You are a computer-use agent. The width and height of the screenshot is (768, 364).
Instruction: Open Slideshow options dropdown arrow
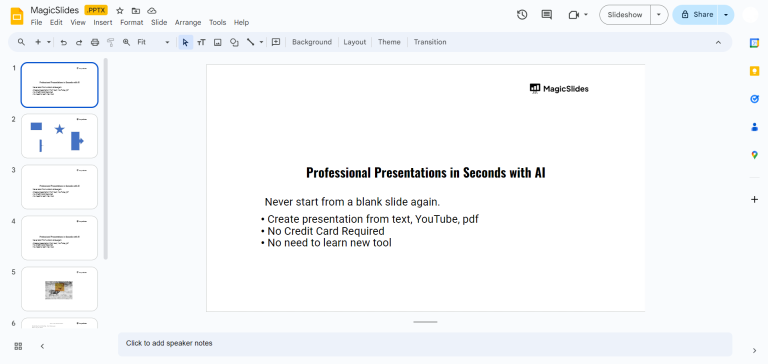pyautogui.click(x=659, y=15)
